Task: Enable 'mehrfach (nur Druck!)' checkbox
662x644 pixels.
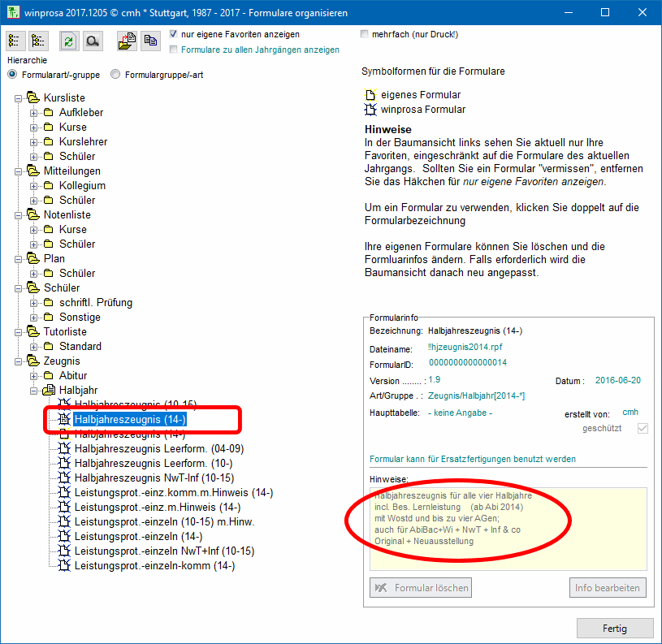Action: [x=365, y=35]
